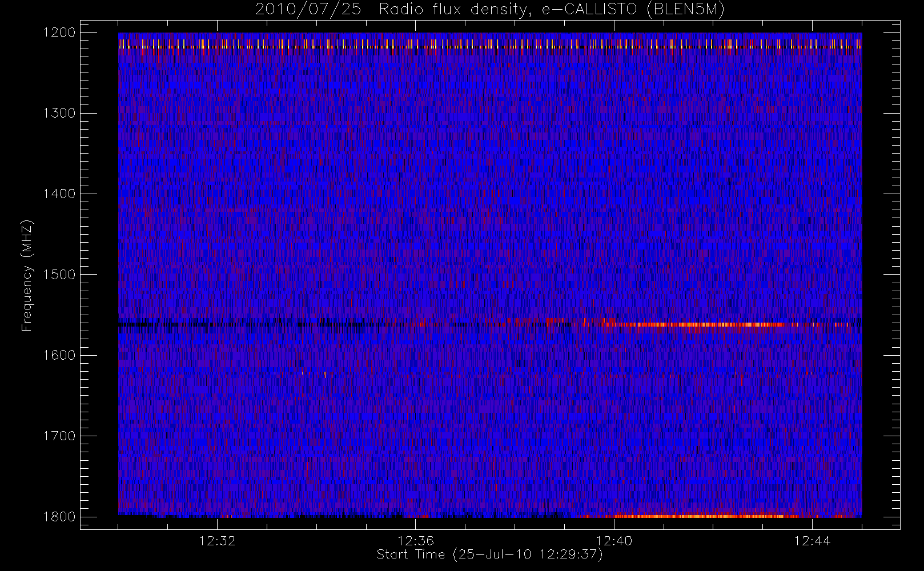The height and width of the screenshot is (571, 924).
Task: Click the 1400 frequency tick label
Action: 59,194
